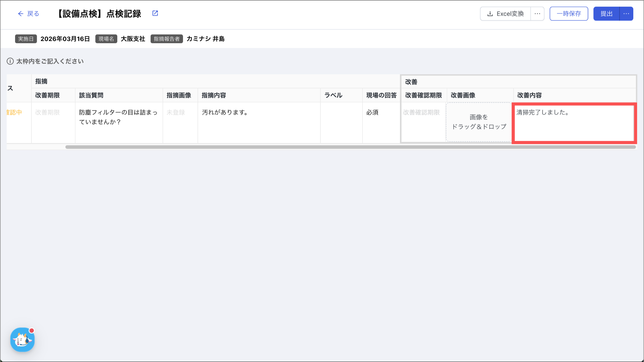Expand the options menu beside 提出
Image resolution: width=644 pixels, height=362 pixels.
pyautogui.click(x=626, y=14)
